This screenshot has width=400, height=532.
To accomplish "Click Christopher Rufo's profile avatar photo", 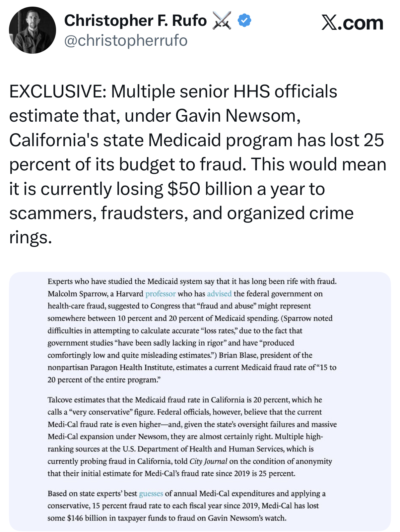I will click(32, 30).
